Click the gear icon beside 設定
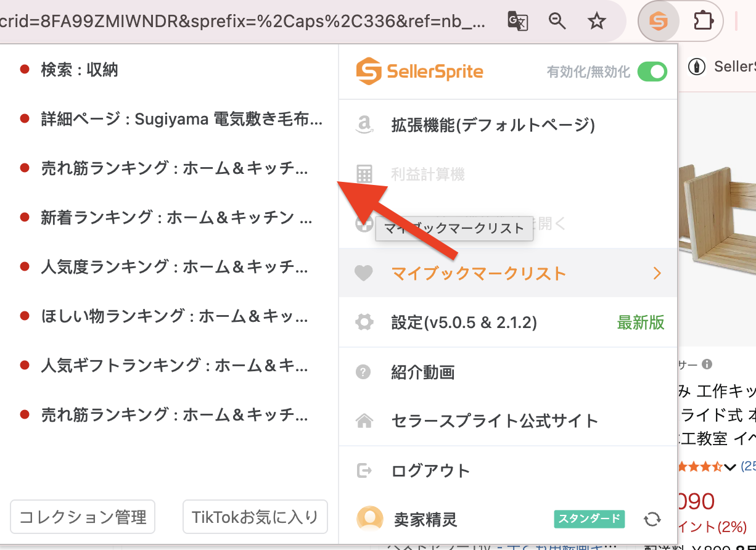 [x=364, y=322]
